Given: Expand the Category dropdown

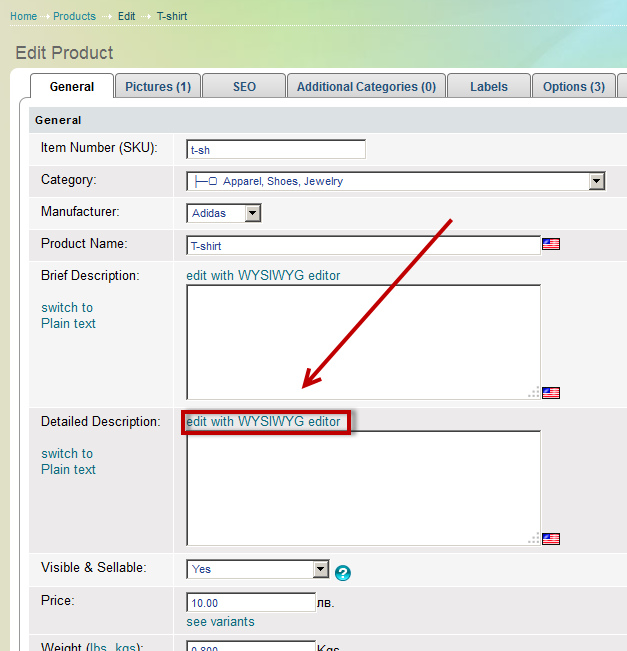Looking at the screenshot, I should pos(596,181).
